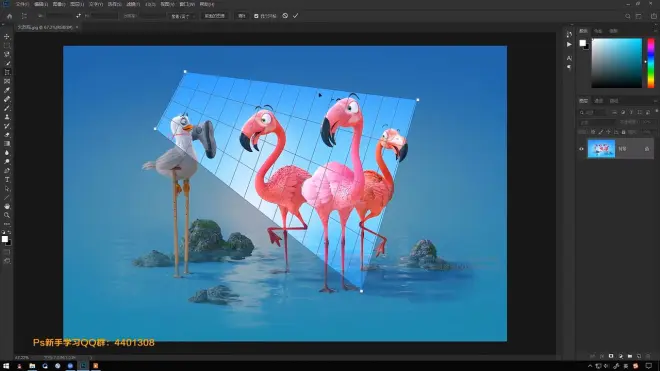
Task: Click the Front Image button
Action: (215, 16)
